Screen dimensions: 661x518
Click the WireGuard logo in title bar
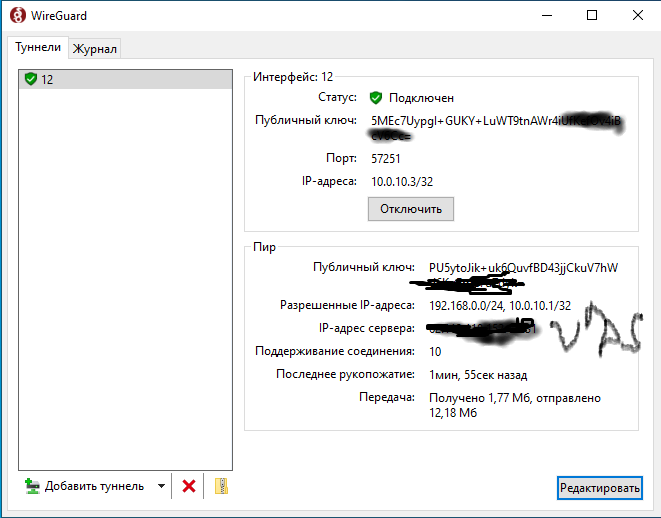tap(18, 16)
